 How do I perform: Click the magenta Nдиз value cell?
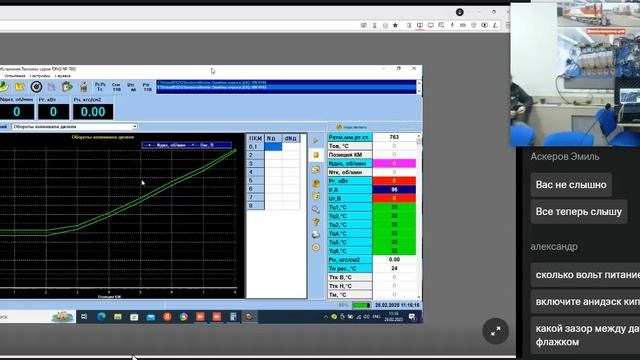tap(394, 163)
